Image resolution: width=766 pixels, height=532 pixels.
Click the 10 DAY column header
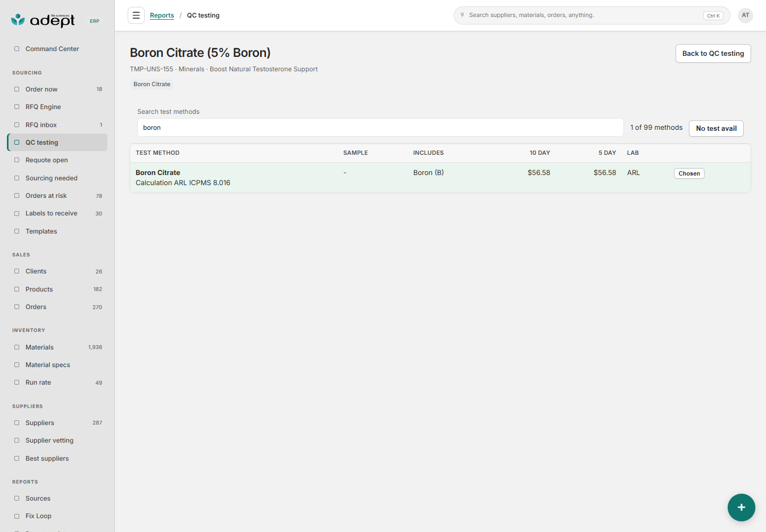pyautogui.click(x=539, y=153)
